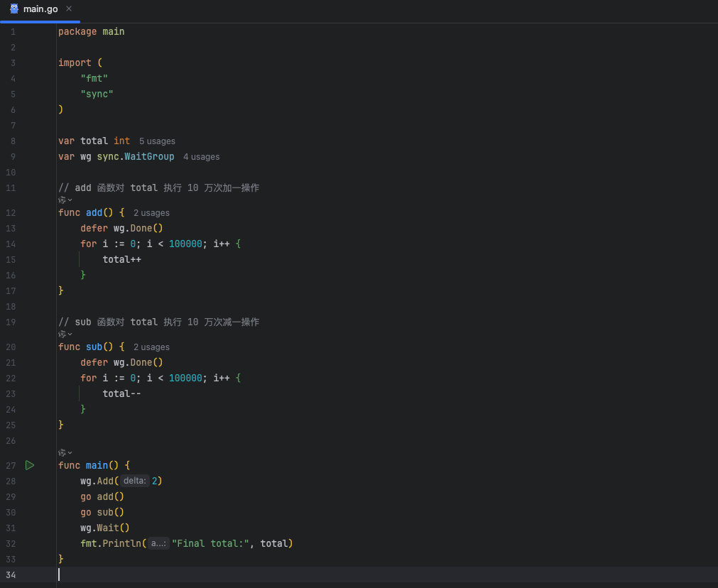Click defer wg.Done() inside sub function
This screenshot has width=718, height=588.
(122, 362)
